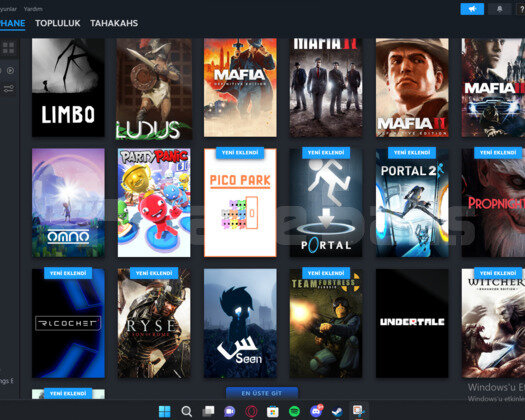Open the announcements megaphone button

click(472, 9)
